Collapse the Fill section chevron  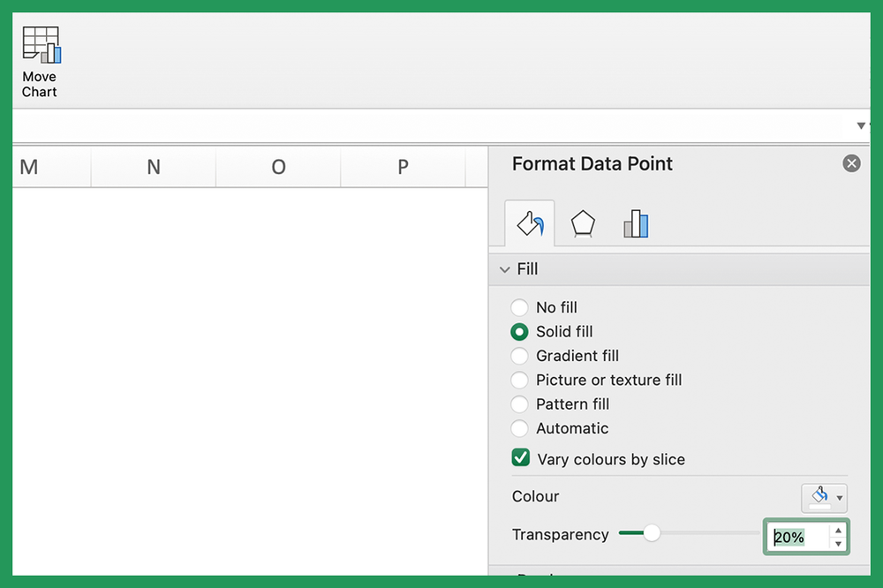coord(504,268)
